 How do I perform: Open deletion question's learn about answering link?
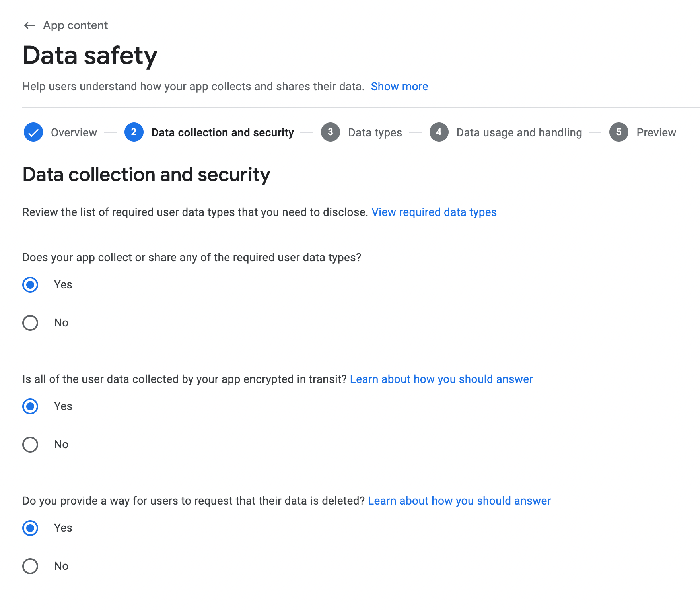click(x=459, y=501)
